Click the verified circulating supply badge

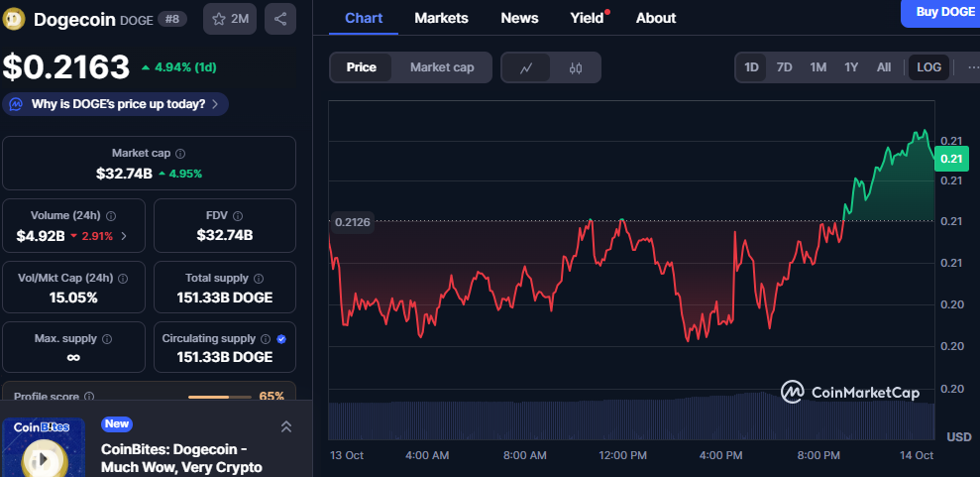click(281, 339)
